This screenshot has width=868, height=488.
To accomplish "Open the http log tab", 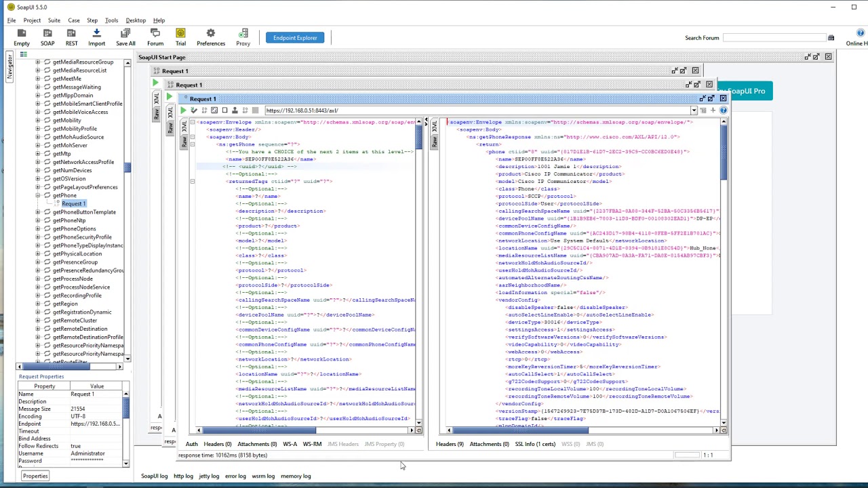I will tap(183, 476).
